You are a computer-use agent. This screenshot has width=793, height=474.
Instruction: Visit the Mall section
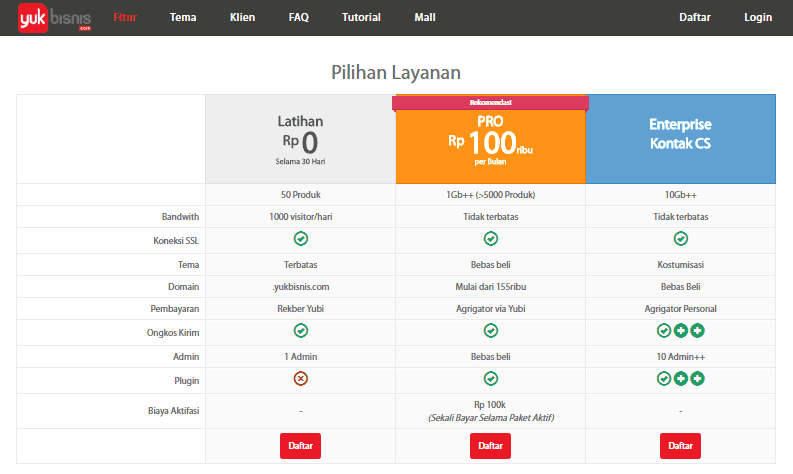click(425, 18)
